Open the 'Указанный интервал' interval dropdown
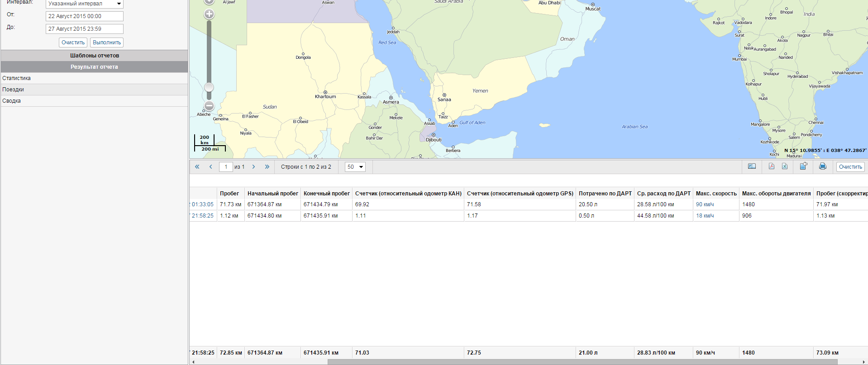 coord(85,4)
